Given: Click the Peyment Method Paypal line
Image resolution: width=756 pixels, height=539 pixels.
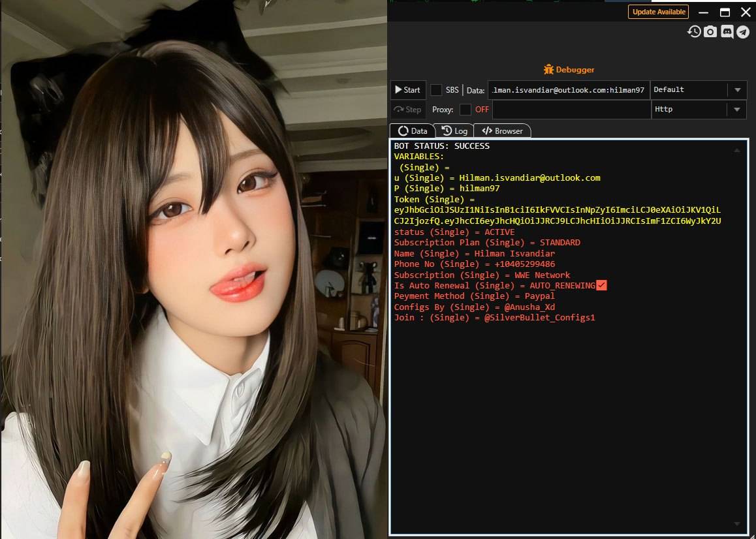Looking at the screenshot, I should point(475,296).
